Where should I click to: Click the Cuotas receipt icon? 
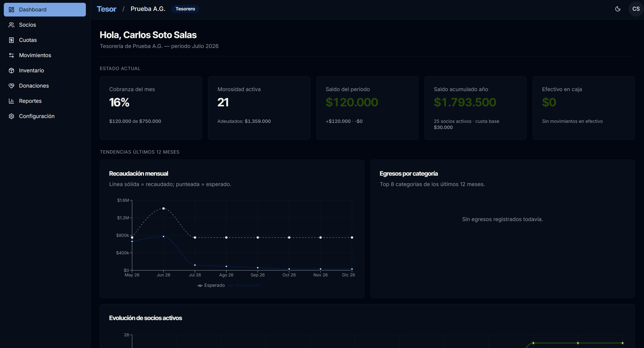tap(11, 40)
